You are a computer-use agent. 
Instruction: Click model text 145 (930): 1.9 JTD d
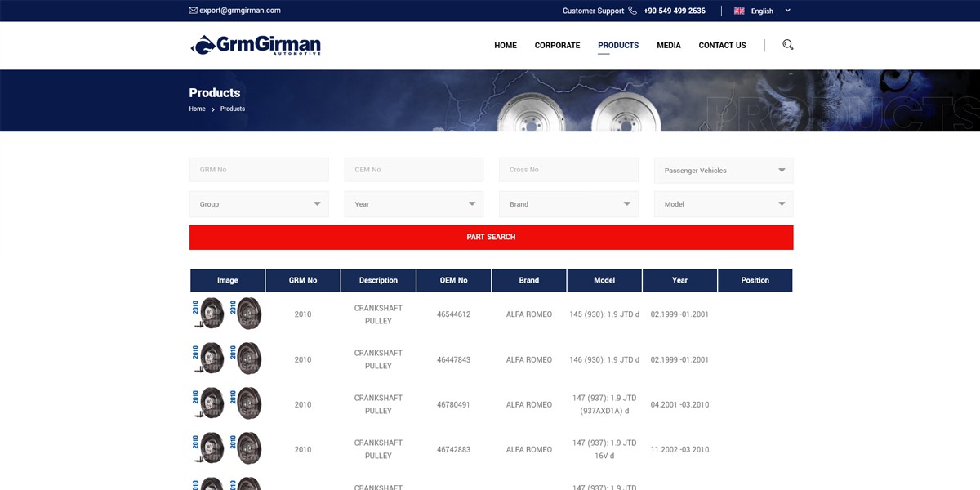point(604,314)
